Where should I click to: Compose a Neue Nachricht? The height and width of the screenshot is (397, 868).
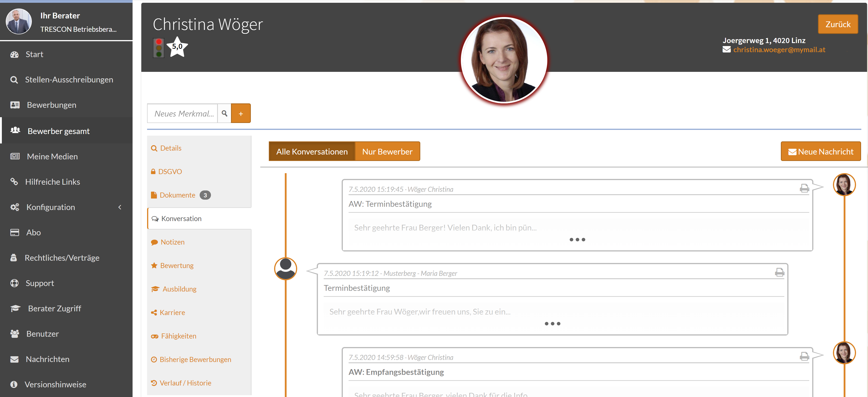[821, 151]
